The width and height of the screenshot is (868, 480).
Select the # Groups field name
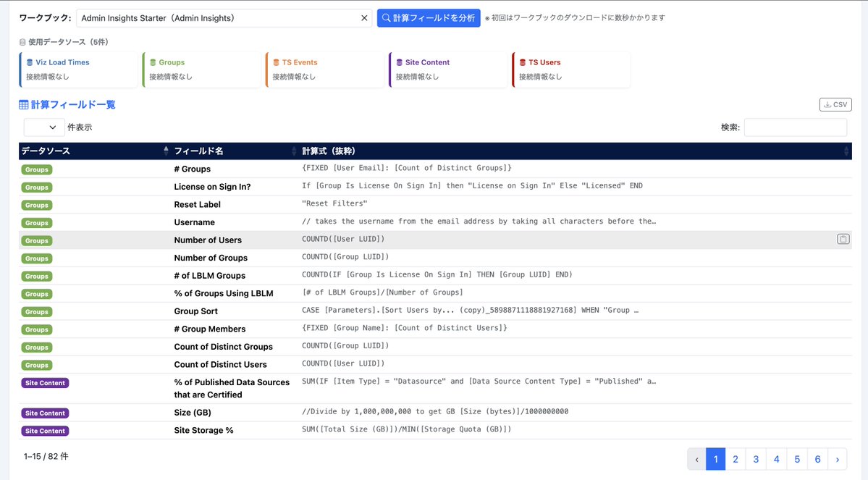point(192,169)
